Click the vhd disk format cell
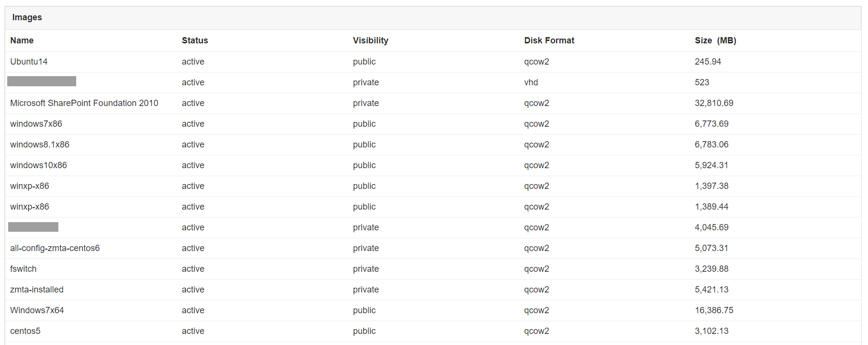 click(x=531, y=82)
